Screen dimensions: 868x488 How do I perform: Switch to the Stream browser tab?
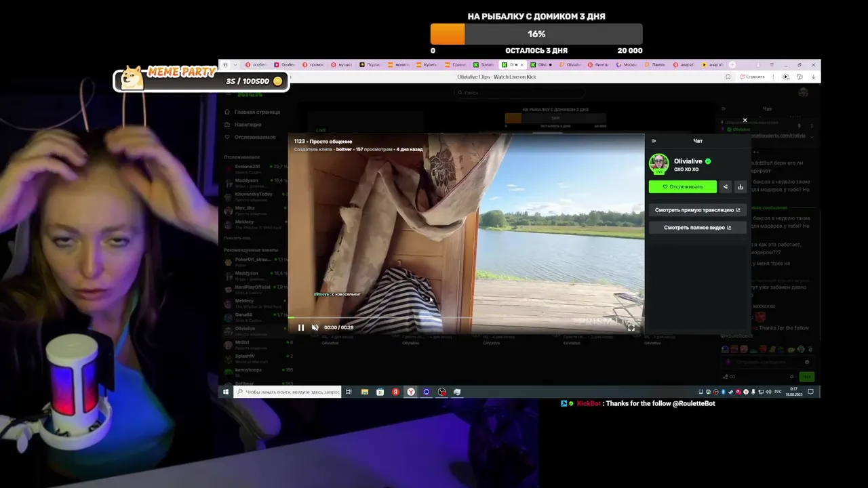[484, 65]
